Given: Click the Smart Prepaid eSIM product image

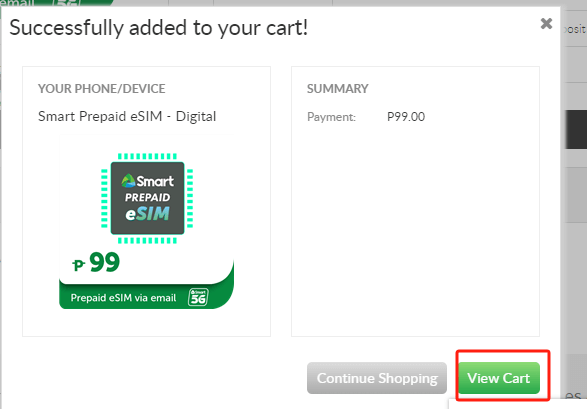Looking at the screenshot, I should 146,222.
